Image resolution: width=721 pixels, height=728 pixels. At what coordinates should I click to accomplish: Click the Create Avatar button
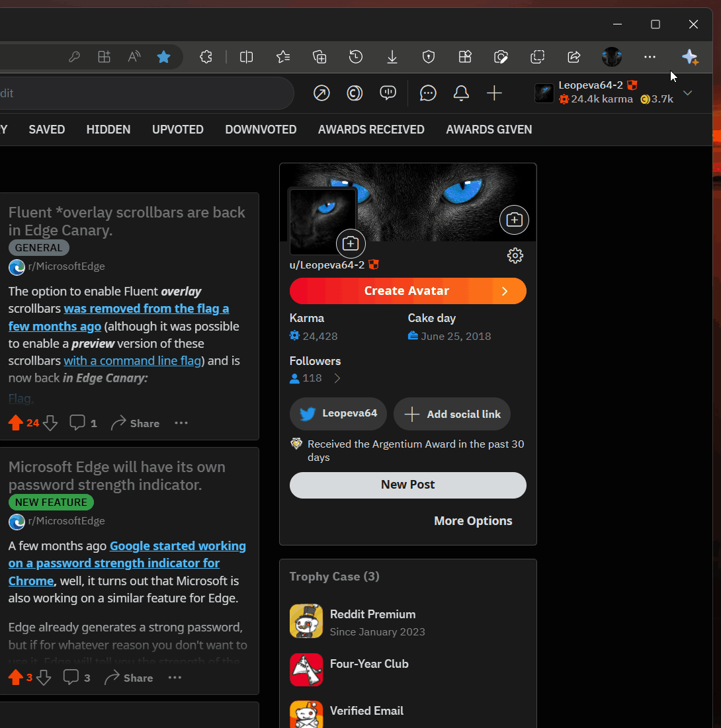click(x=407, y=291)
